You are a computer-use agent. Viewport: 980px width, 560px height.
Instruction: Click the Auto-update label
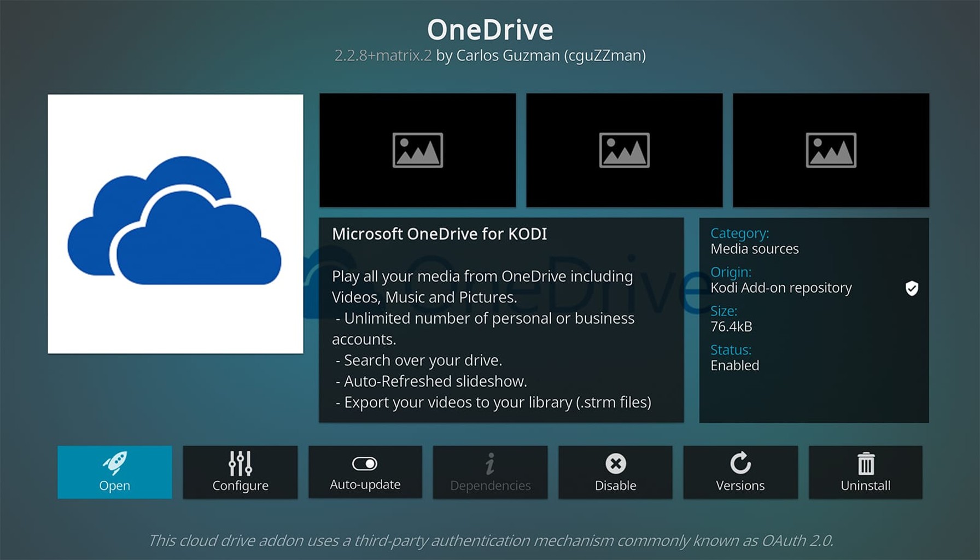(365, 485)
